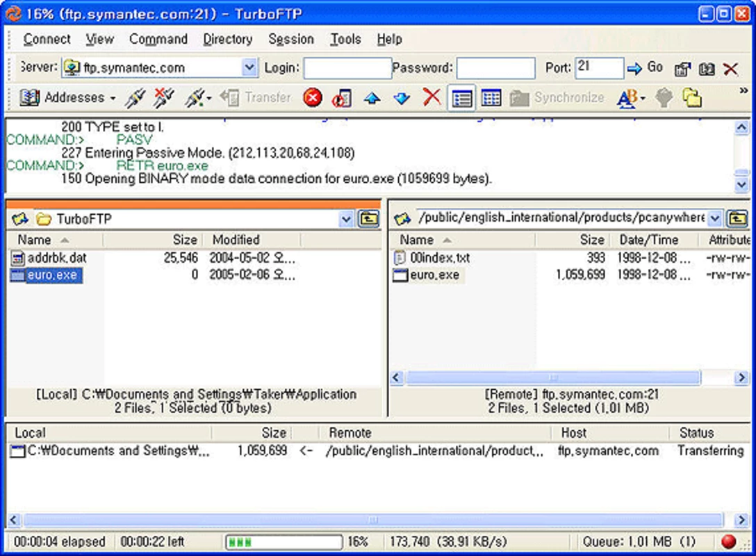Image resolution: width=756 pixels, height=556 pixels.
Task: Click the log pane scroll up arrow
Action: [741, 127]
